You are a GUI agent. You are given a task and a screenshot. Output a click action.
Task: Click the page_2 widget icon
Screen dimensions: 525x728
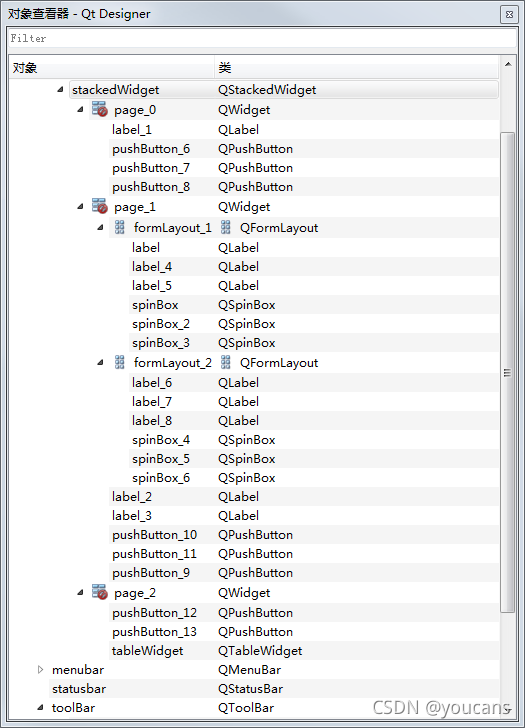point(100,592)
